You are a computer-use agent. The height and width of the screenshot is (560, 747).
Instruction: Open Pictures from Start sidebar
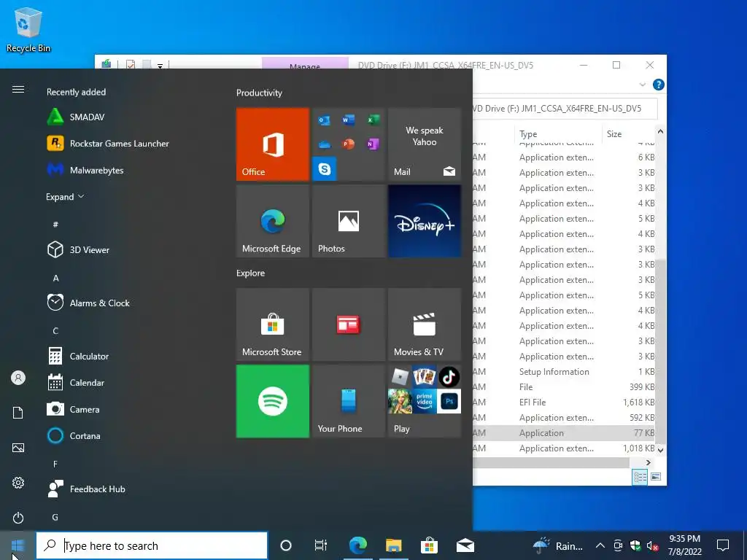tap(18, 448)
